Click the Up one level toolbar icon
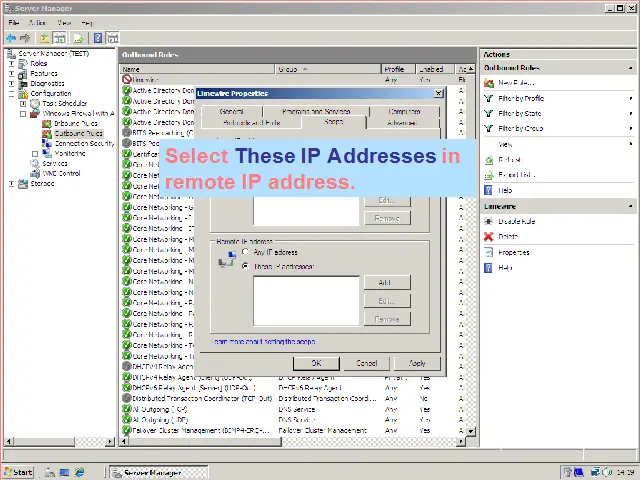 pos(44,38)
